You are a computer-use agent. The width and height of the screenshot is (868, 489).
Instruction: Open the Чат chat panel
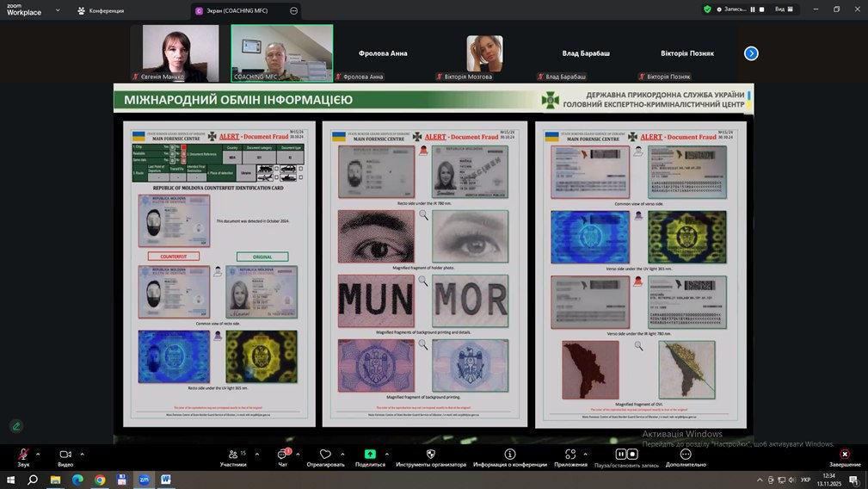click(x=283, y=455)
